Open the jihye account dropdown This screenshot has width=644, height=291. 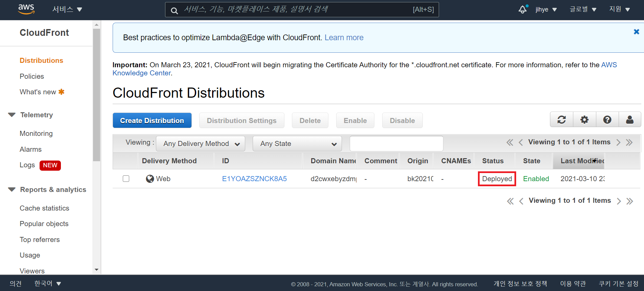point(546,9)
